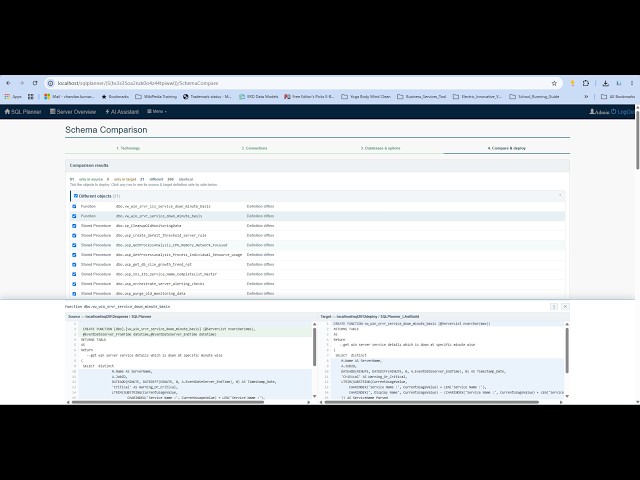Screen dimensions: 640x480
Task: Expand the Menu dropdown in navbar
Action: [157, 111]
